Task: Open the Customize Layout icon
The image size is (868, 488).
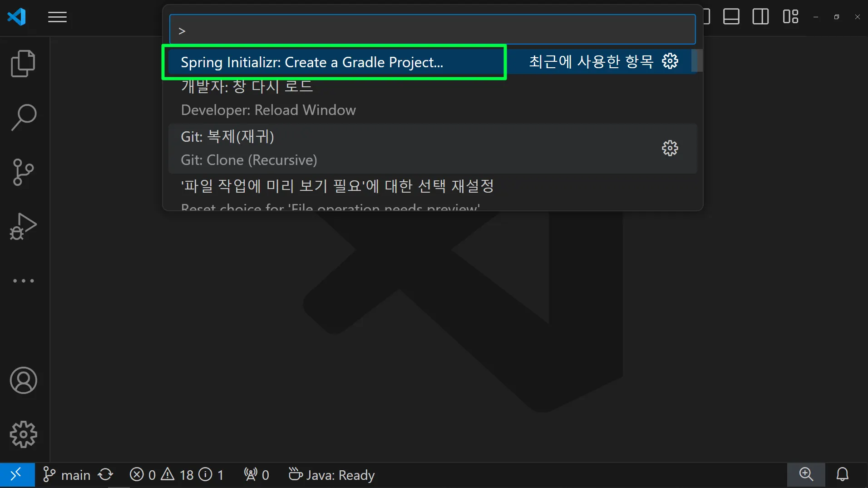Action: point(790,17)
